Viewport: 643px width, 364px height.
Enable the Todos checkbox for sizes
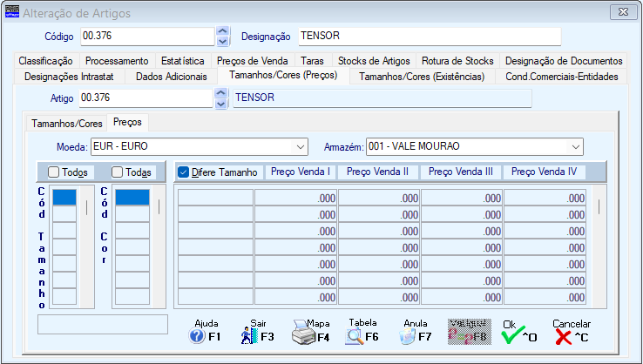tap(54, 172)
